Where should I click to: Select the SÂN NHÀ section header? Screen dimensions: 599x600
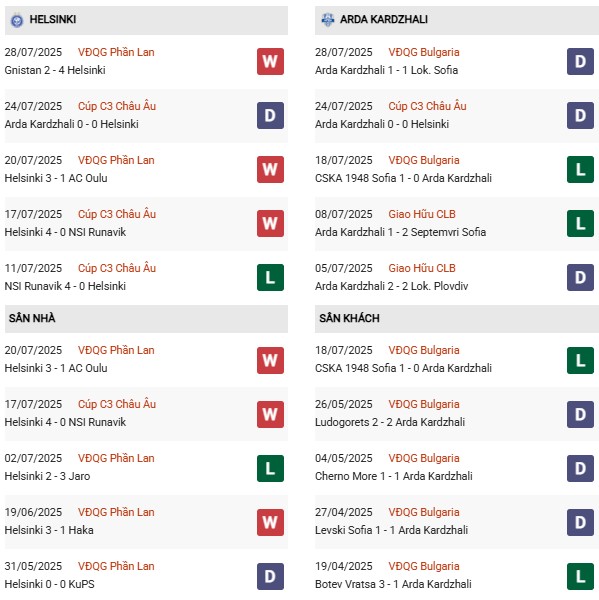click(x=146, y=318)
